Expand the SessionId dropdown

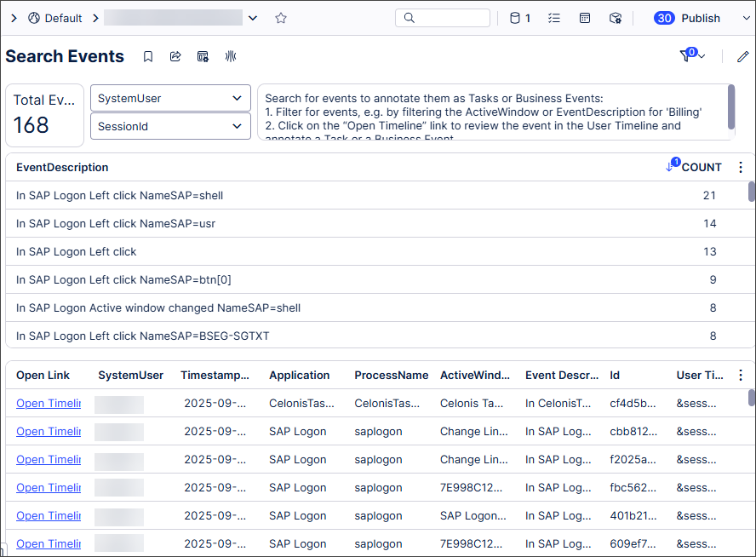[170, 126]
